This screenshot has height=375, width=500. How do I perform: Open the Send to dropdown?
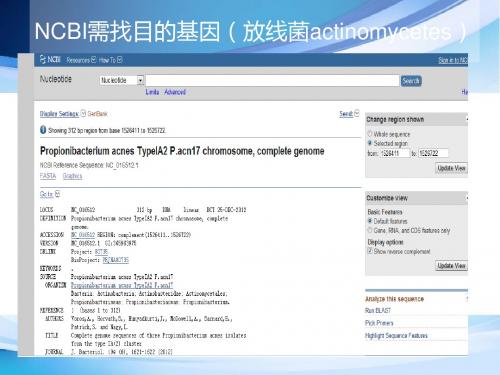click(x=349, y=114)
